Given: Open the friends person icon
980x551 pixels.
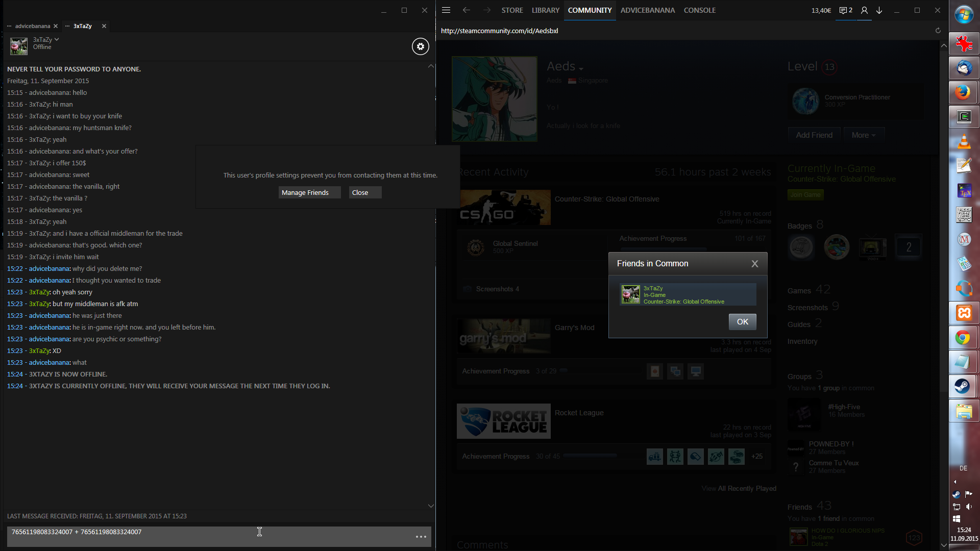Looking at the screenshot, I should click(x=864, y=10).
